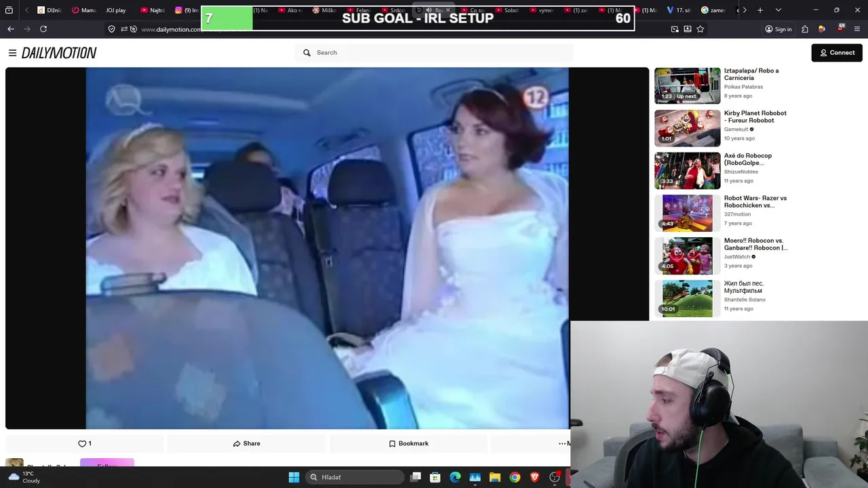Screen dimensions: 868x488
Task: Click the title 'Axé do Robocop (RoboGolpe...'
Action: point(747,159)
